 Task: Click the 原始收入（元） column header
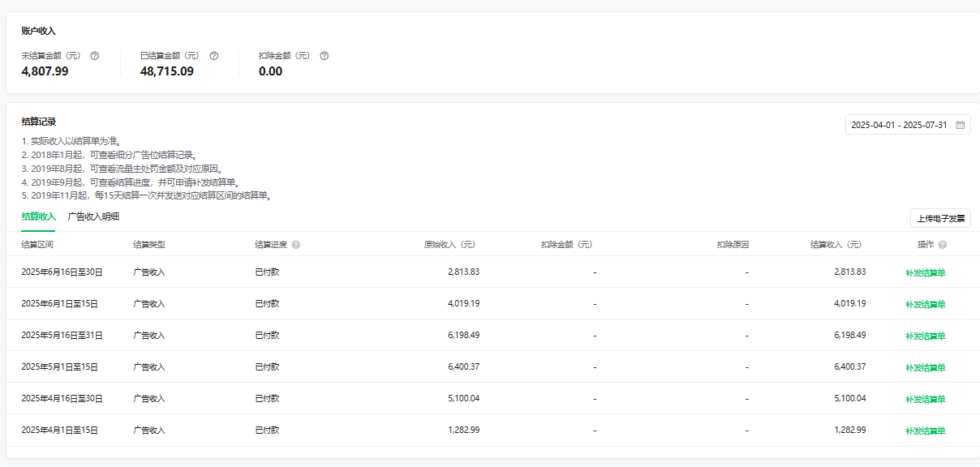(x=449, y=245)
